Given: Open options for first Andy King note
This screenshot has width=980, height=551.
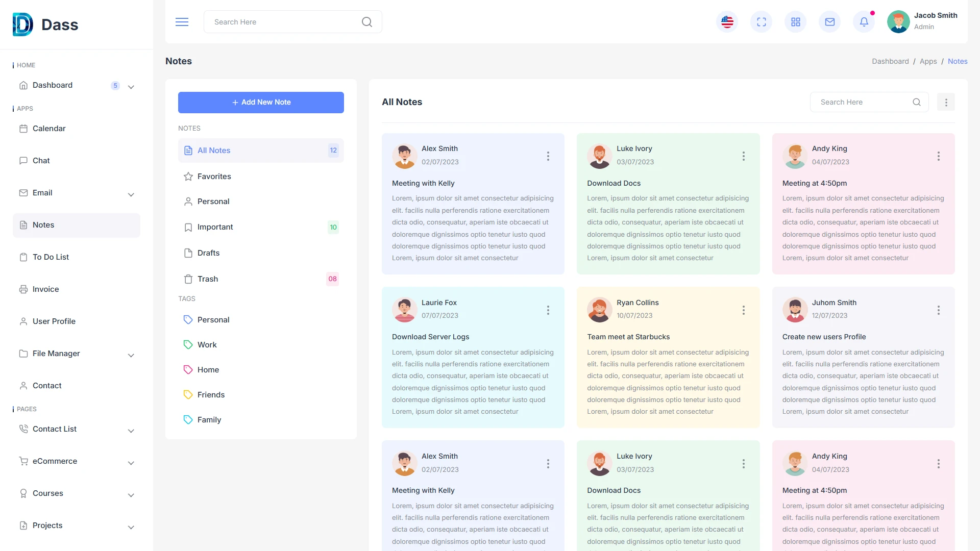Looking at the screenshot, I should click(x=939, y=156).
